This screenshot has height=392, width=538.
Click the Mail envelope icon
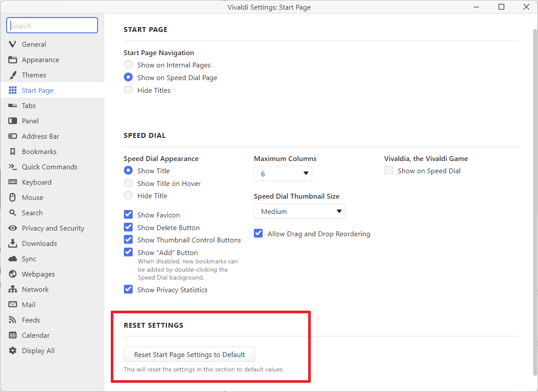(x=13, y=304)
